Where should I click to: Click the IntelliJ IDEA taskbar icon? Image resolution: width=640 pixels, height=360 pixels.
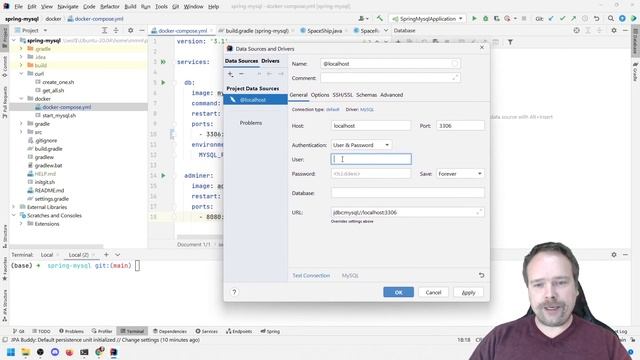pos(113,352)
